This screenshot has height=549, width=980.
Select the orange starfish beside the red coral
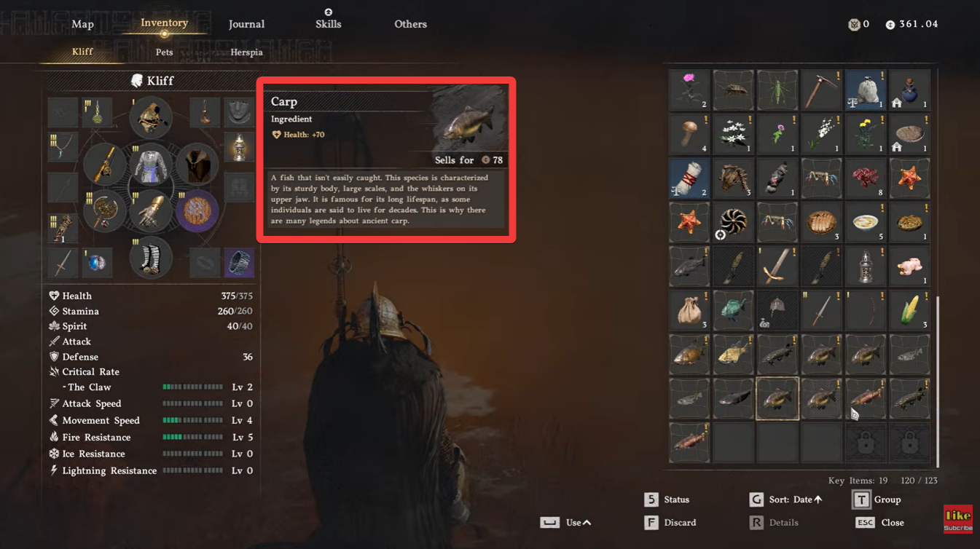pyautogui.click(x=909, y=178)
